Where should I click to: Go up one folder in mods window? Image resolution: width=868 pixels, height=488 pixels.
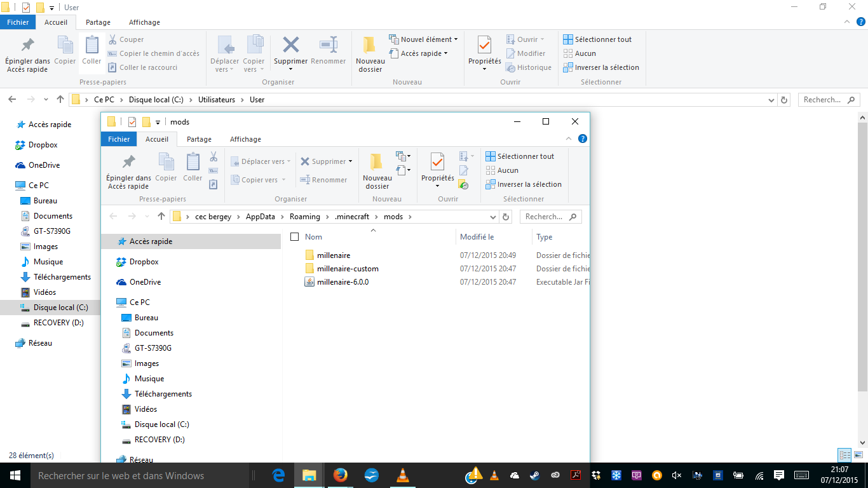(x=161, y=217)
